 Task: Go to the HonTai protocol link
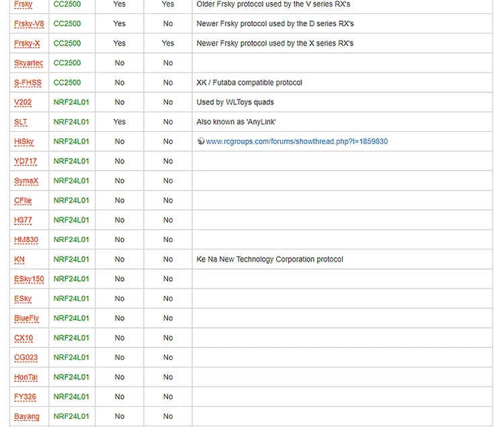pos(26,377)
